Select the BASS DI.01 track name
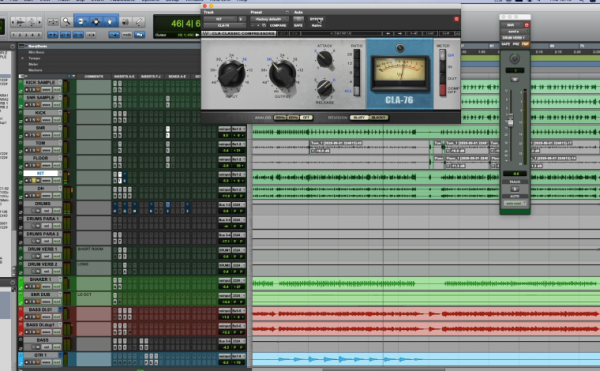The image size is (600, 371). point(40,309)
